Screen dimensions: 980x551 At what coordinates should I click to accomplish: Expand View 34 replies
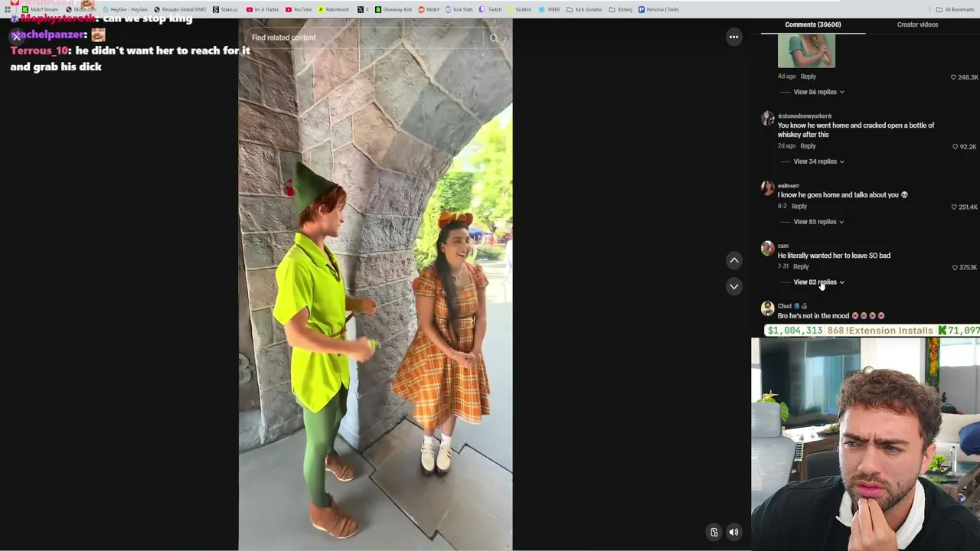(x=818, y=161)
